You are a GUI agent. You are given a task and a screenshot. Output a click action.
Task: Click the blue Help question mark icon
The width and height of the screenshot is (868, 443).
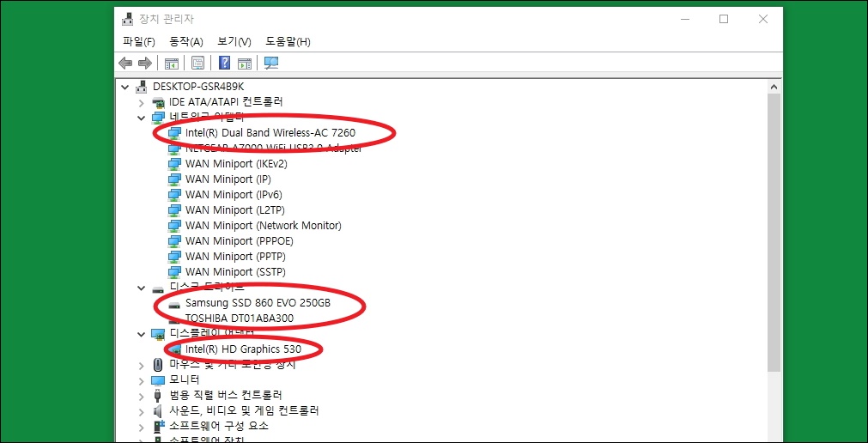tap(224, 64)
